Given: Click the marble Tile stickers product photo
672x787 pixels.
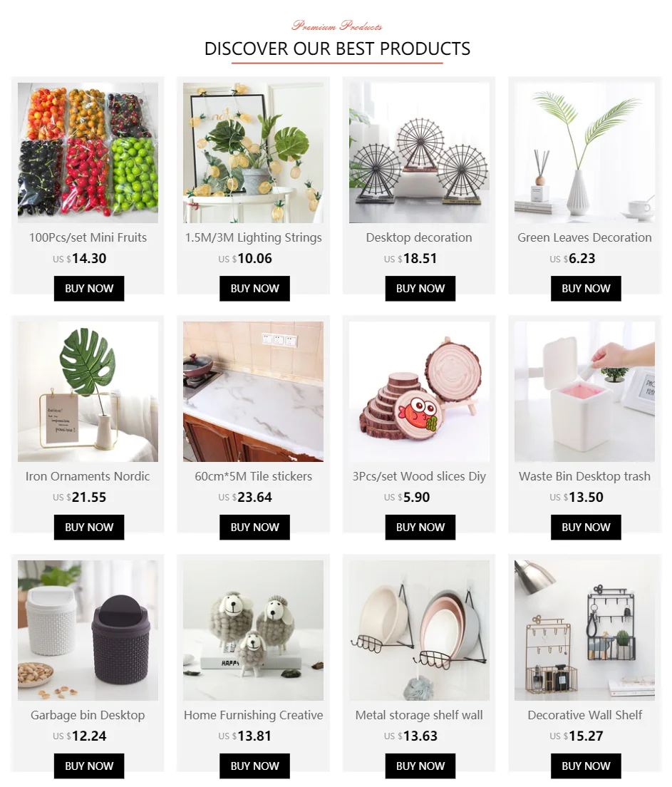Looking at the screenshot, I should [254, 391].
